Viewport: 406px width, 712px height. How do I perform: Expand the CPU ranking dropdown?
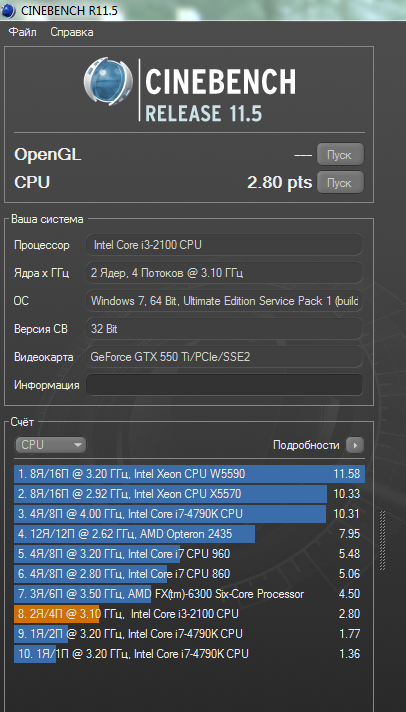coord(50,445)
